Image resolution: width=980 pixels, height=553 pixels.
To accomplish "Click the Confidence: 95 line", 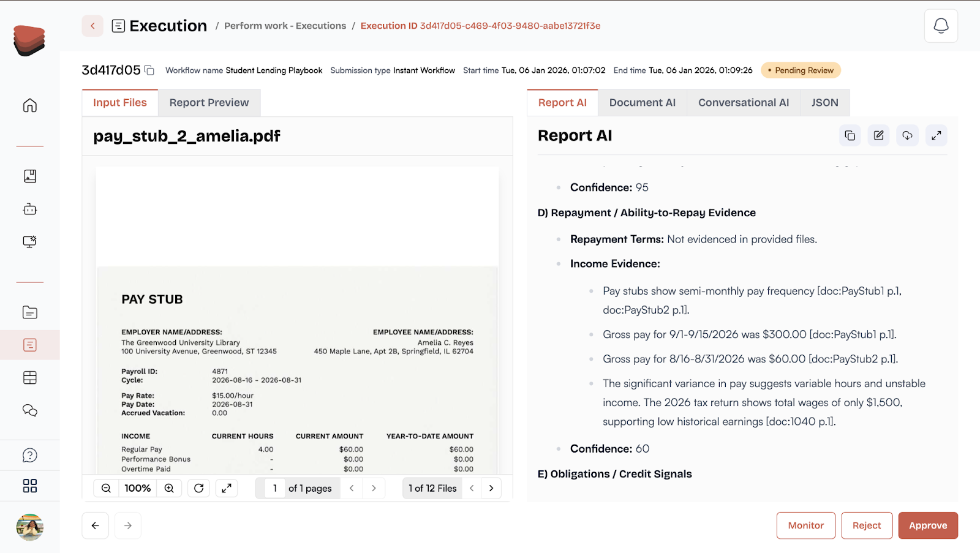I will coord(609,187).
